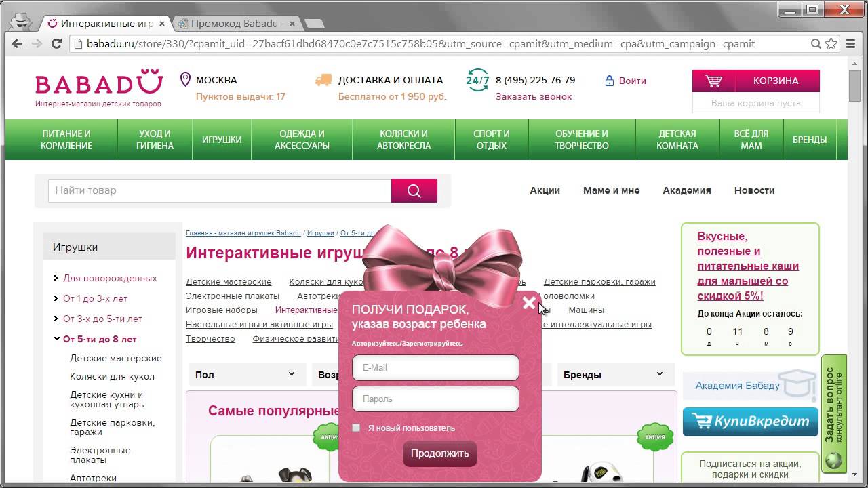
Task: Close the Промокод Babadu tab
Action: pos(292,23)
